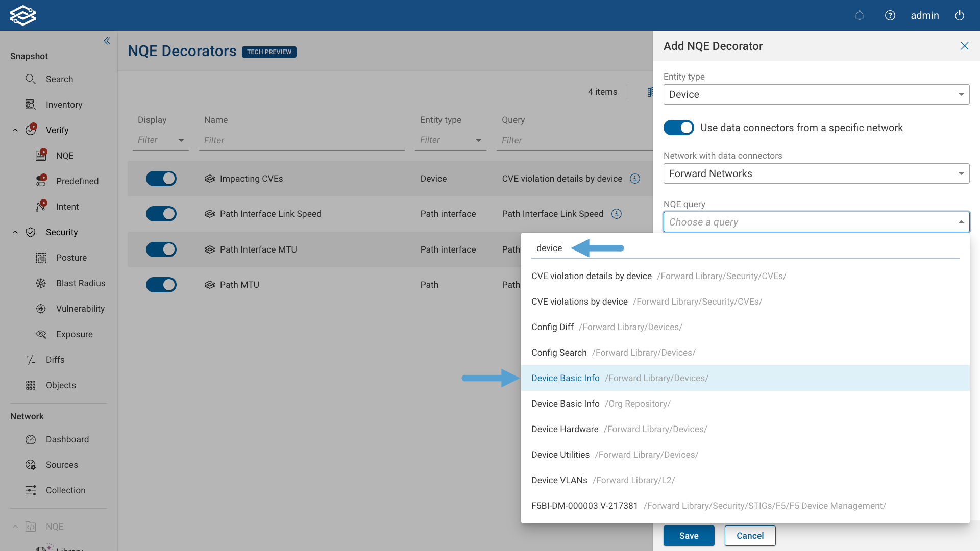Click the power logout icon
Image resolution: width=980 pixels, height=551 pixels.
960,15
